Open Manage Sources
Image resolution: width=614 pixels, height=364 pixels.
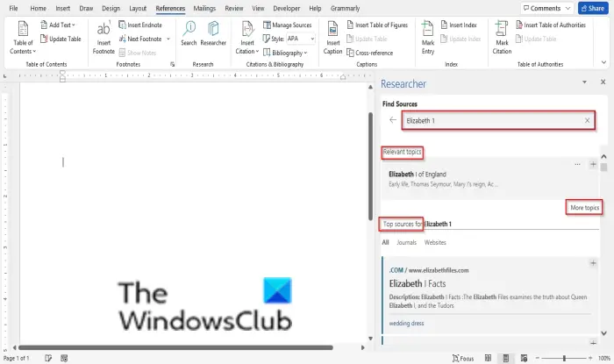click(288, 25)
